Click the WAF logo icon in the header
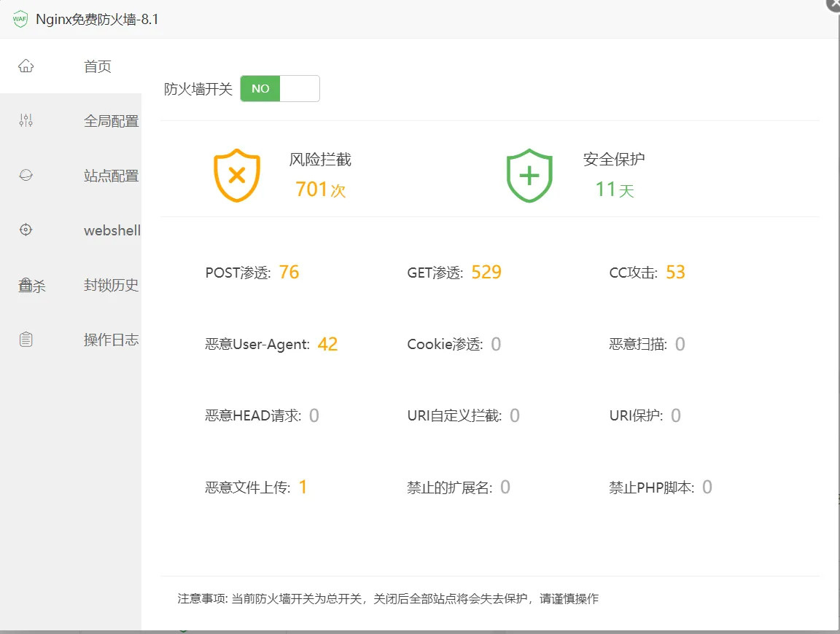This screenshot has height=634, width=840. [20, 19]
